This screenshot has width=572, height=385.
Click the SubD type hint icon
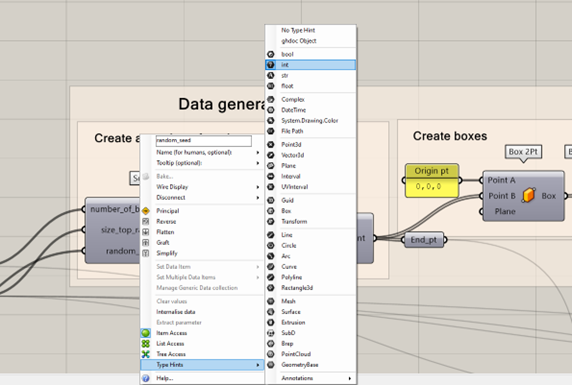pos(271,333)
